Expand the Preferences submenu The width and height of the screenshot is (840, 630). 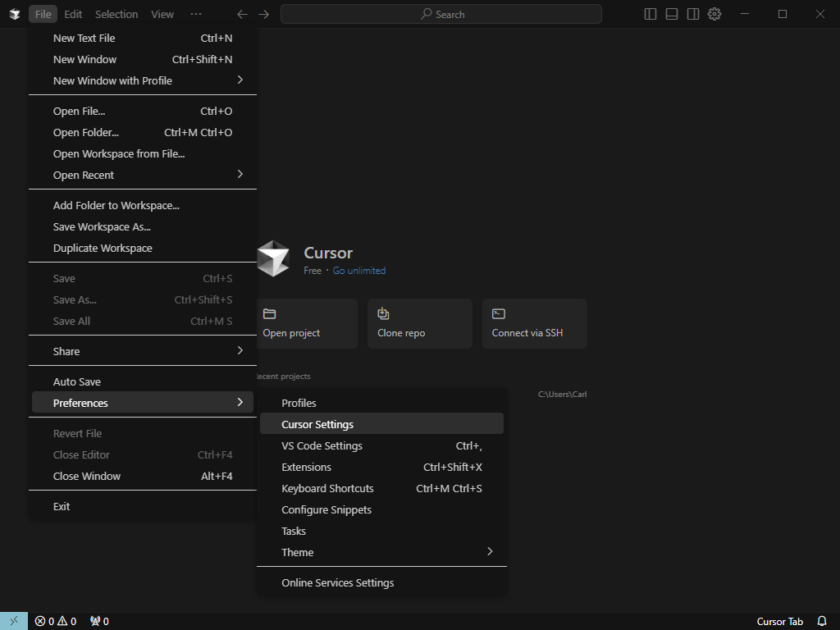click(143, 403)
